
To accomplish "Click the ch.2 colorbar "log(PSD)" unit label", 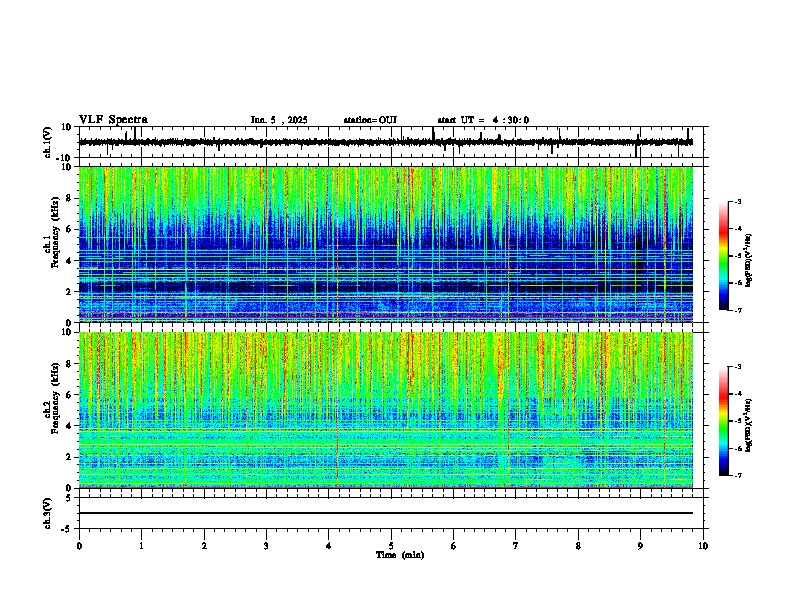I will 748,424.
